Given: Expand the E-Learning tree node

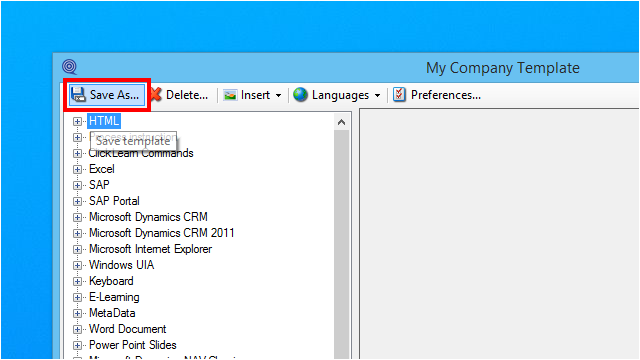Looking at the screenshot, I should pyautogui.click(x=77, y=298).
